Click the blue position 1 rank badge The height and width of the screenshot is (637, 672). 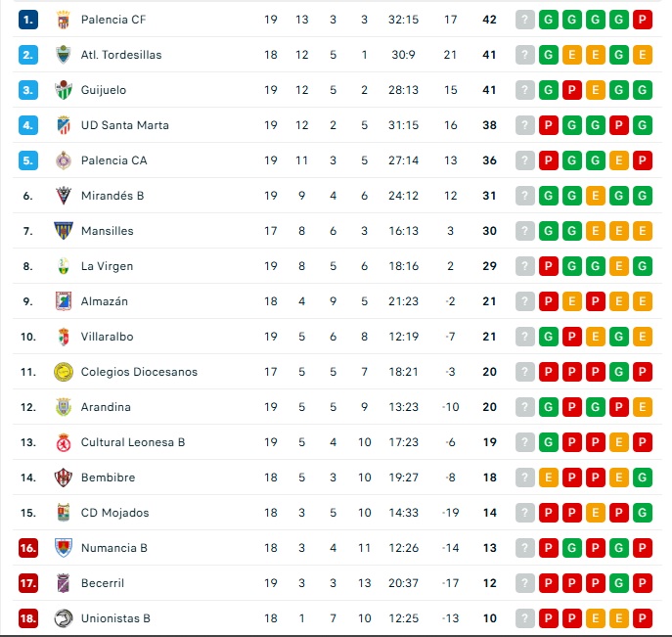(28, 20)
